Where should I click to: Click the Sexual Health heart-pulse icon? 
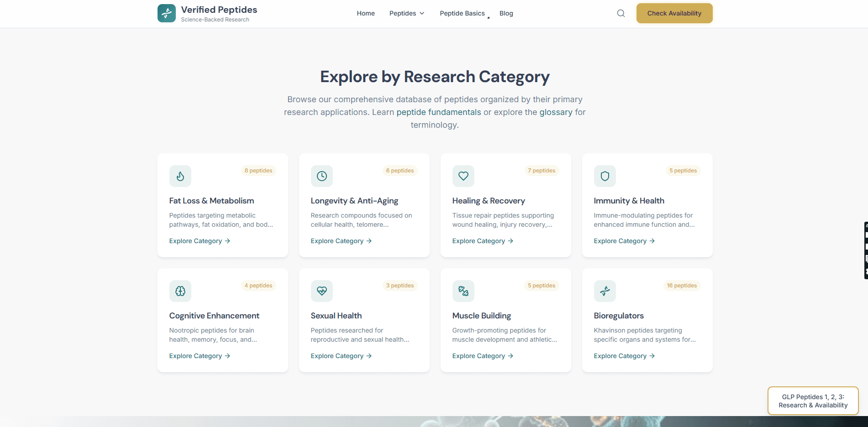pos(322,291)
